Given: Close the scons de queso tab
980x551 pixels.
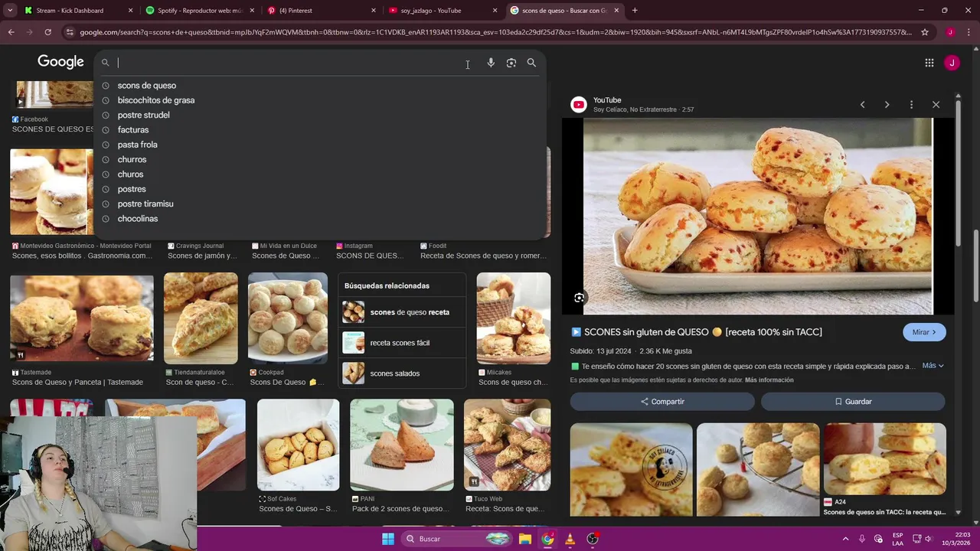Looking at the screenshot, I should click(x=617, y=11).
